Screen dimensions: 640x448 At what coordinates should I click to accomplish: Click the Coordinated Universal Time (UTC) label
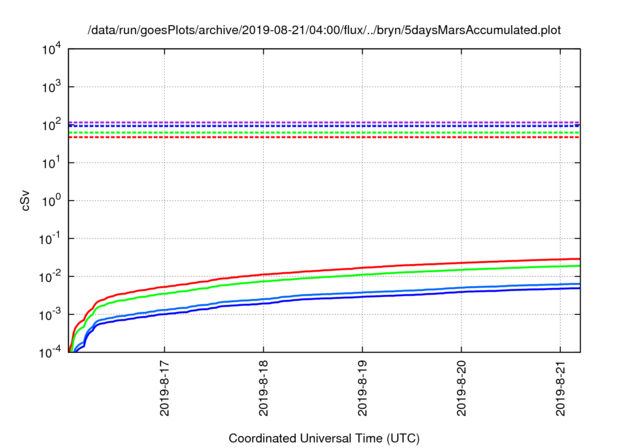[x=324, y=438]
